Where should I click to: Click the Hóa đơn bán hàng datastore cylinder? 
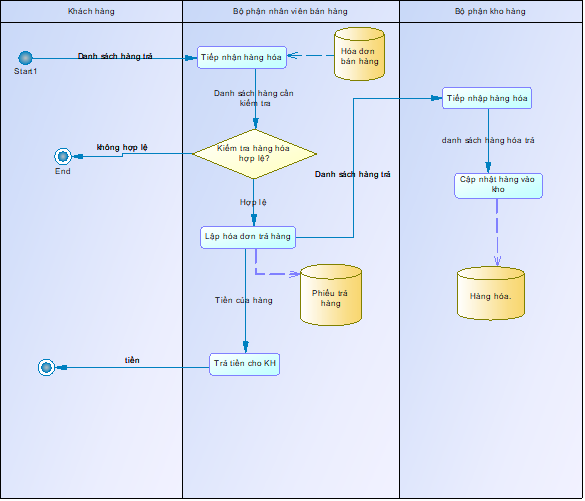tap(359, 54)
